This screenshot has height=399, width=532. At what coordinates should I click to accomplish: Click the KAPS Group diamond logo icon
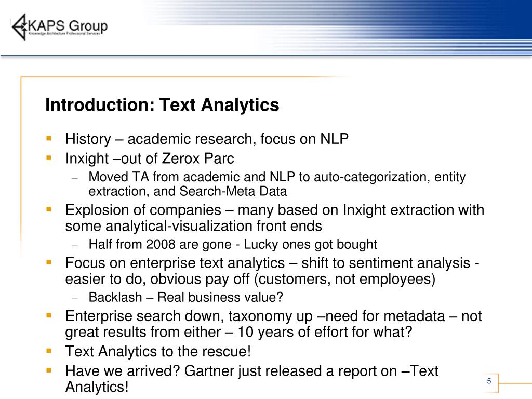(19, 26)
